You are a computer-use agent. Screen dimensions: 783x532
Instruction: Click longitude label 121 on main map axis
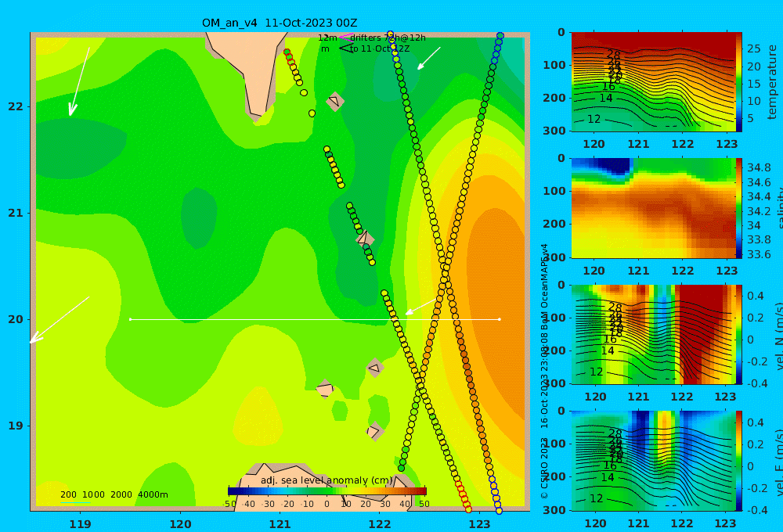(x=280, y=524)
